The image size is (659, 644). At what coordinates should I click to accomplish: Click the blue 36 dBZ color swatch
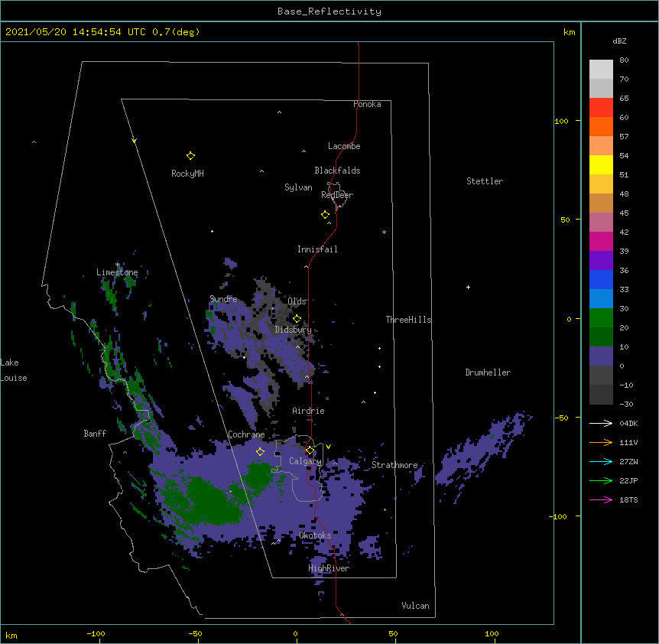601,279
